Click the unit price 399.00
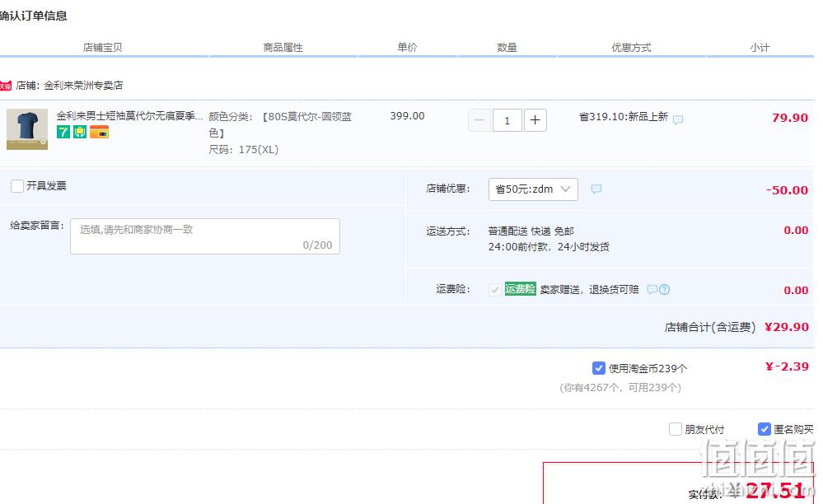This screenshot has height=504, width=823. coord(407,116)
